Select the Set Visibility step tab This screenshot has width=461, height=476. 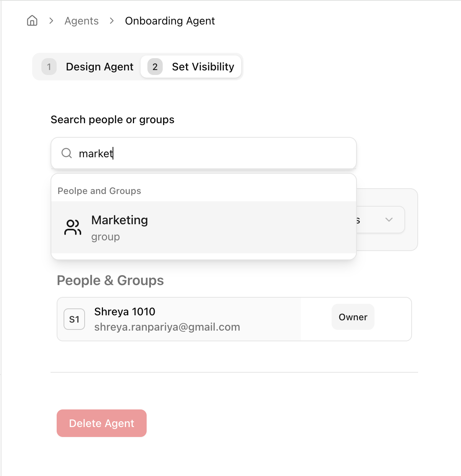coord(203,67)
